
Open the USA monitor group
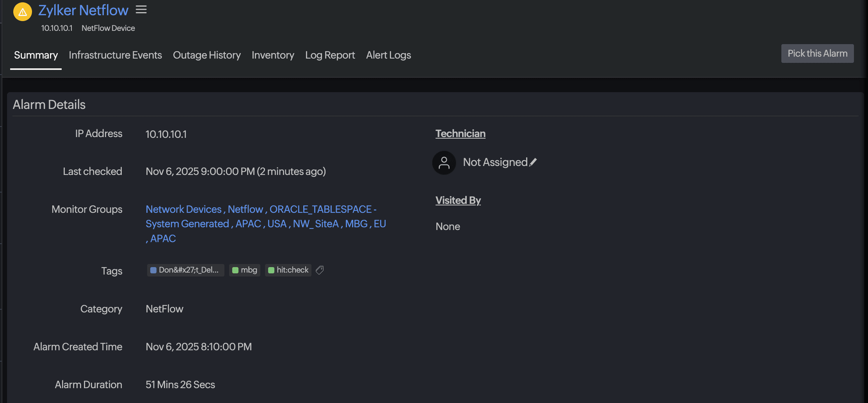(277, 224)
